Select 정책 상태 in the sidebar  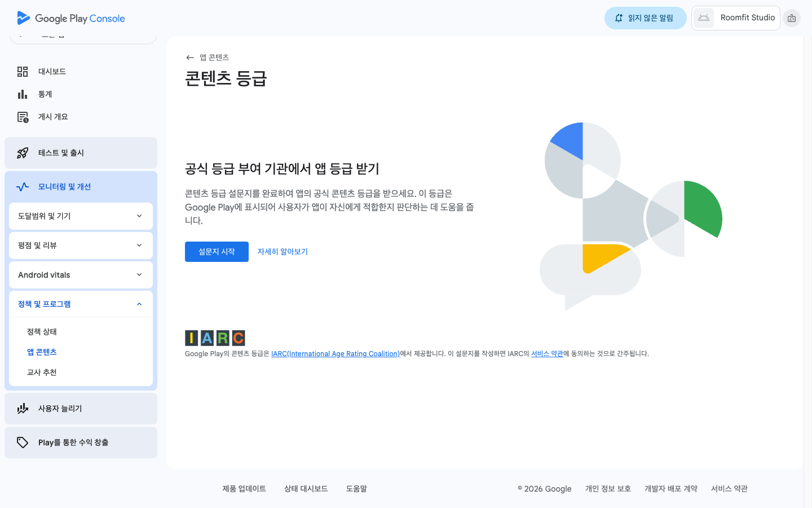[x=42, y=332]
